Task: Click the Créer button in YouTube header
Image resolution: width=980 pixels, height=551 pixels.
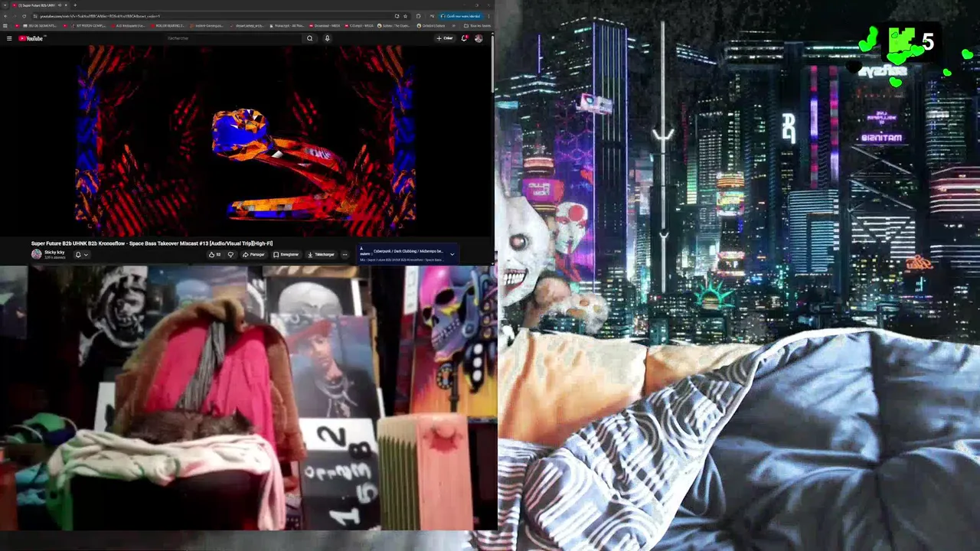Action: (x=445, y=38)
